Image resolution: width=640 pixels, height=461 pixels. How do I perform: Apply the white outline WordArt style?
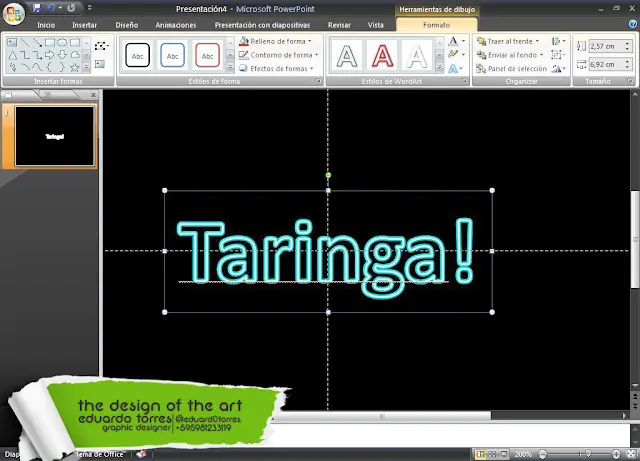point(417,55)
